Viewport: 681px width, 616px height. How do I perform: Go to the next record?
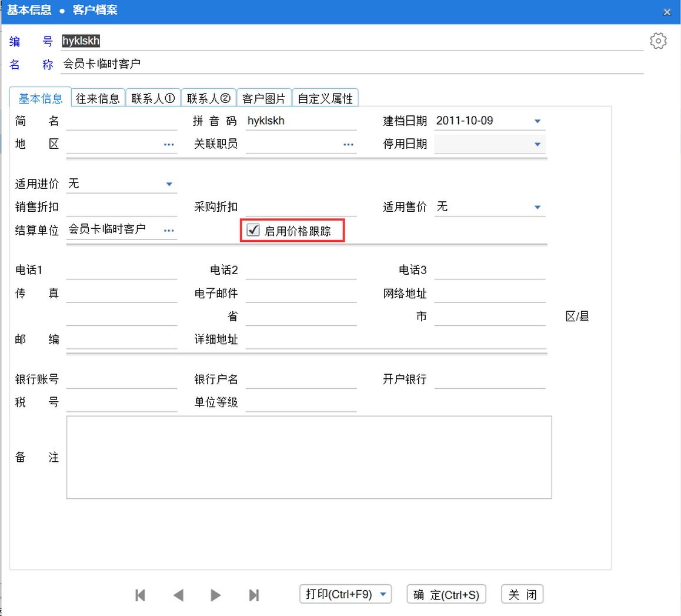pyautogui.click(x=216, y=595)
